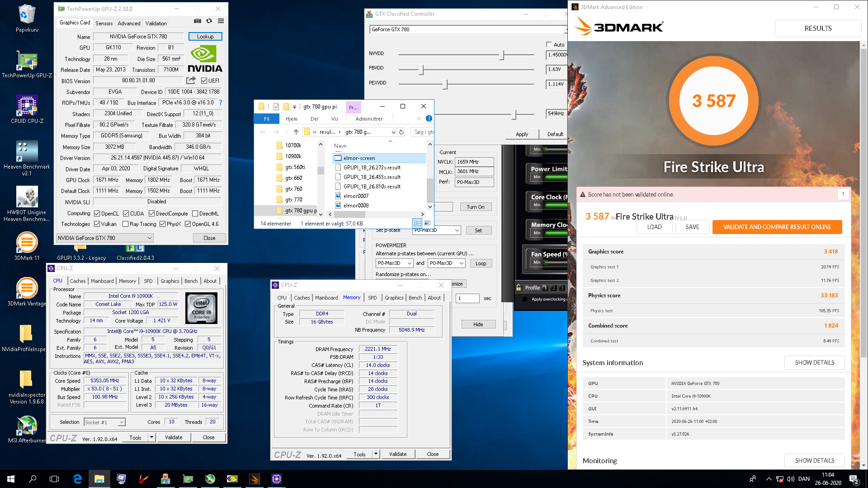Image resolution: width=868 pixels, height=488 pixels.
Task: Toggle Ray Tracing checkbox
Action: click(125, 224)
